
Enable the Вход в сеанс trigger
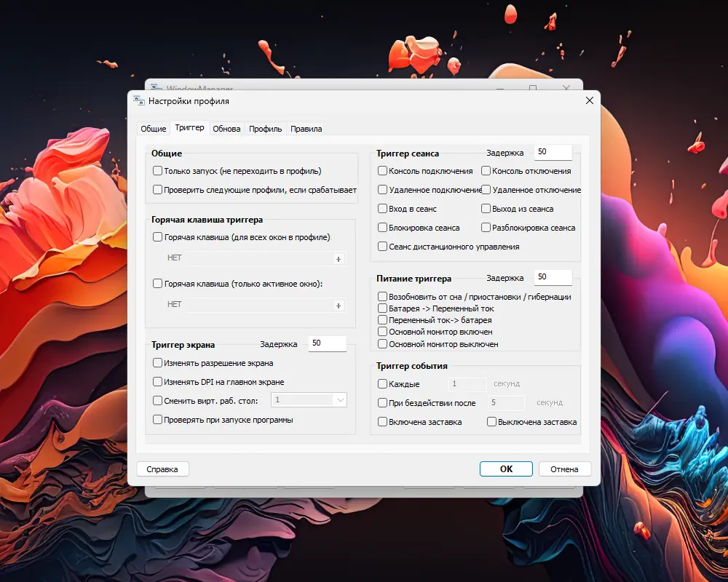coord(381,209)
